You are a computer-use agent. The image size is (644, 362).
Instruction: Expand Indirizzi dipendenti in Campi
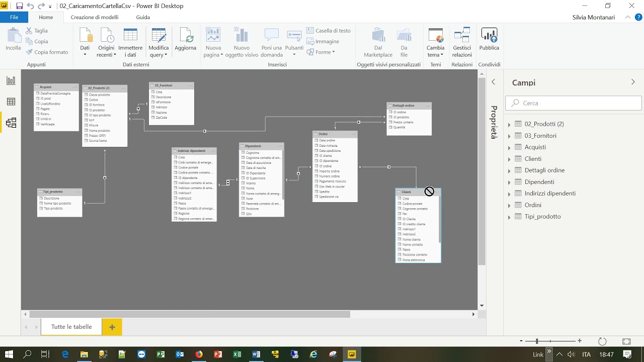coord(509,194)
